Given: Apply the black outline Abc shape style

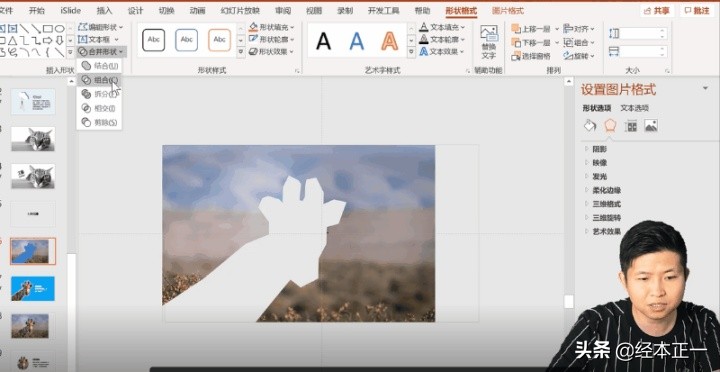Looking at the screenshot, I should pyautogui.click(x=153, y=40).
